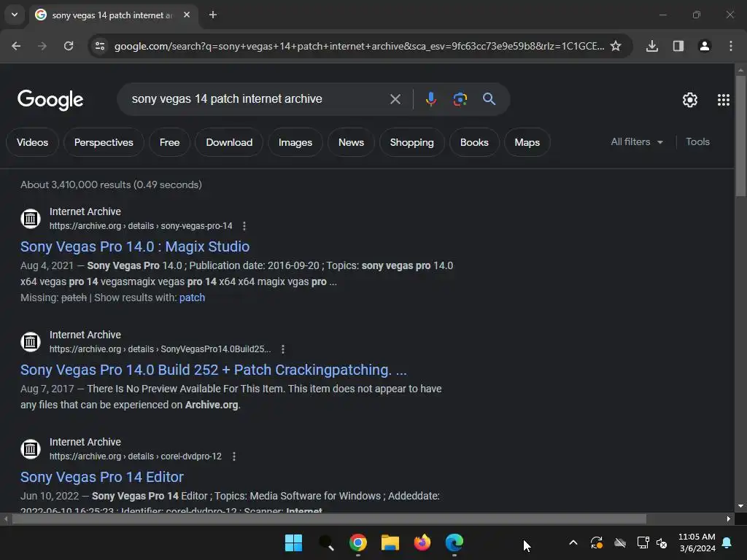Filter results by Videos
This screenshot has width=747, height=560.
coord(32,142)
